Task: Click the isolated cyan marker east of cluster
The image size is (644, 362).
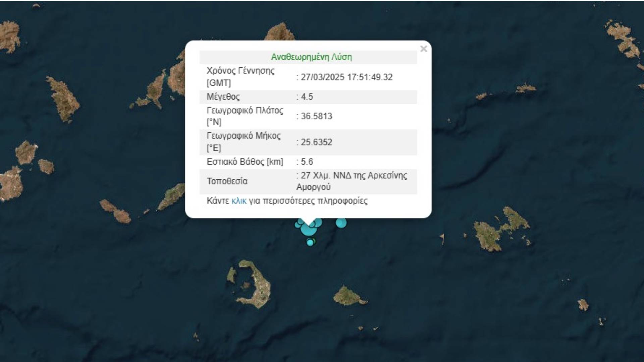Action: 341,223
